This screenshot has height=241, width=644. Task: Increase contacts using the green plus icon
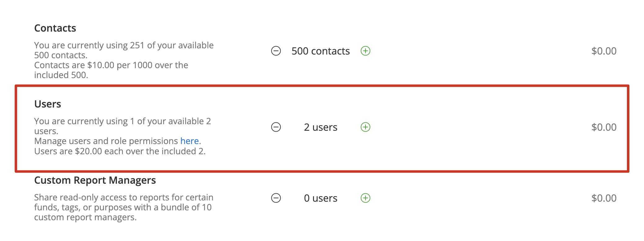365,51
